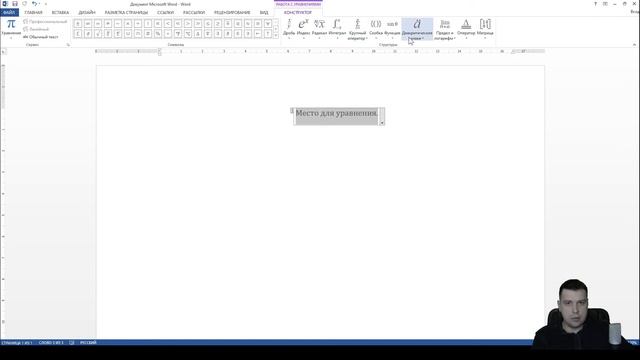Insert the infinity ∞ symbol
The height and width of the screenshot is (360, 640).
88,24
